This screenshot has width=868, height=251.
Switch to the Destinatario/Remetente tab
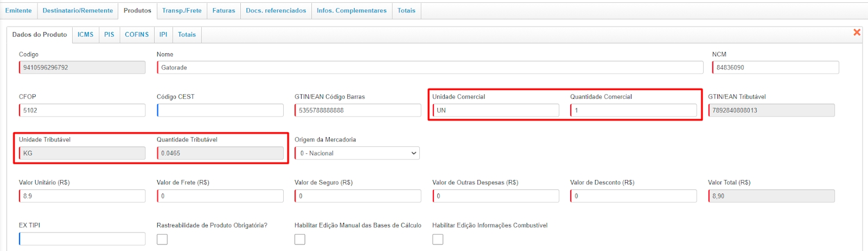point(78,10)
